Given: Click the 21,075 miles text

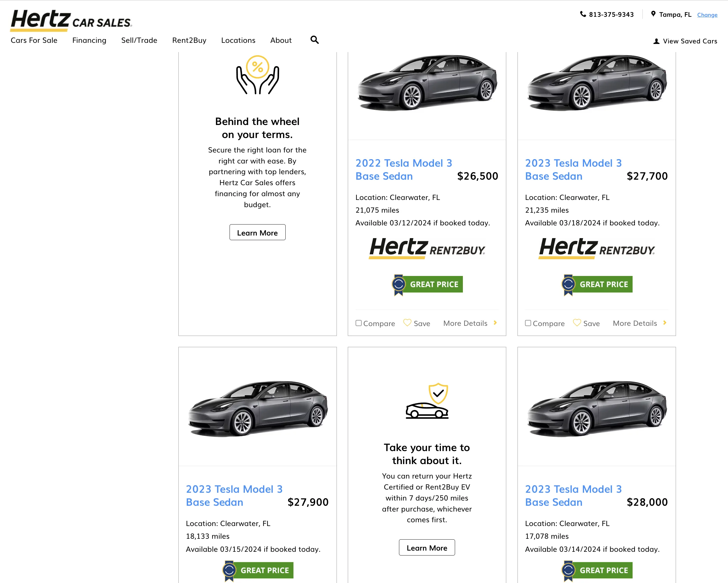Looking at the screenshot, I should [x=377, y=210].
